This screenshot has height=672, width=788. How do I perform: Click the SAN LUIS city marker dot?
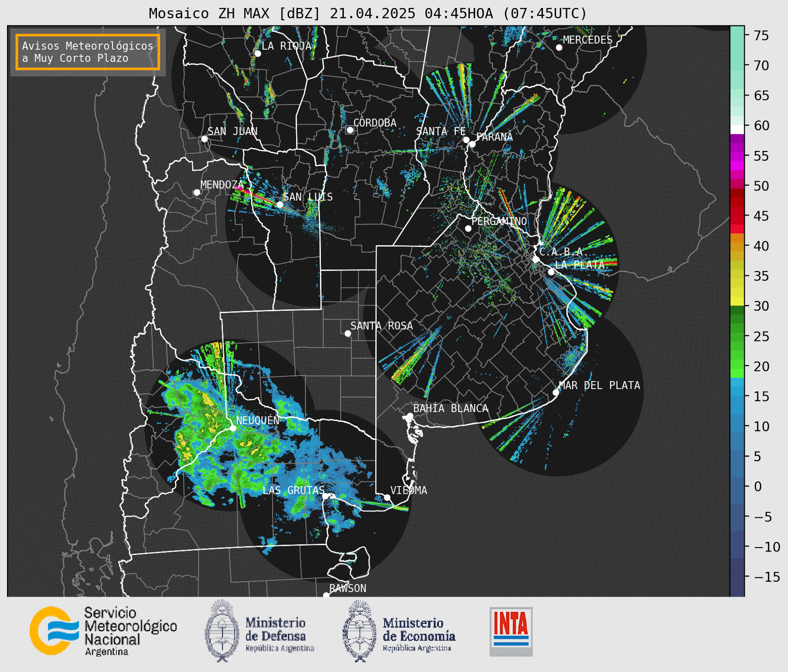(280, 205)
